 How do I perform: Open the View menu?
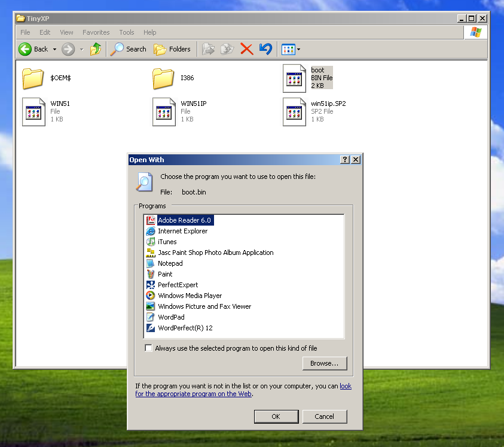click(66, 32)
